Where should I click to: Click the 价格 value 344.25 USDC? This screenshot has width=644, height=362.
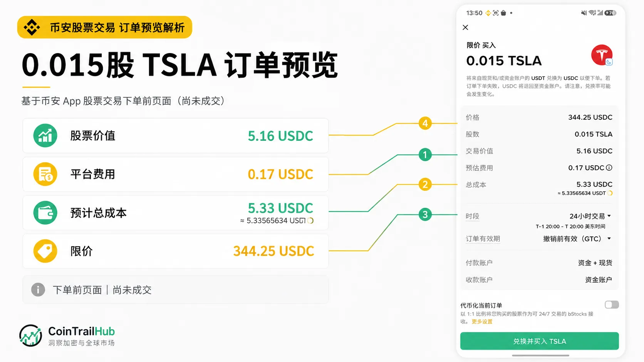pos(590,117)
